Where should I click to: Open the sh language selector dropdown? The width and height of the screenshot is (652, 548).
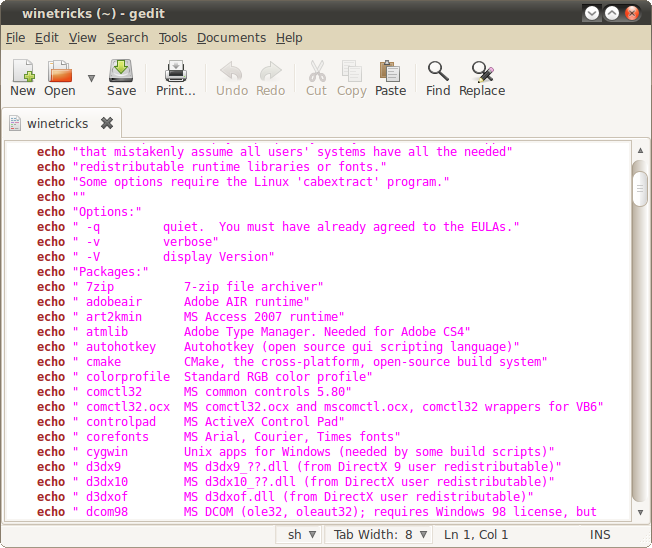coord(301,535)
